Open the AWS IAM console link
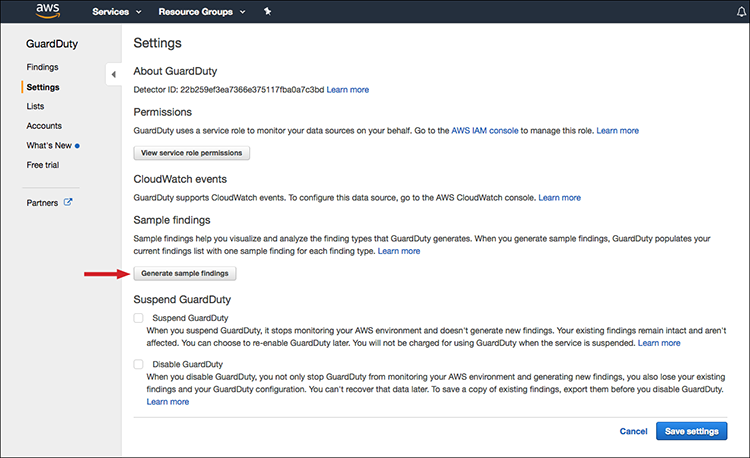 [x=485, y=131]
